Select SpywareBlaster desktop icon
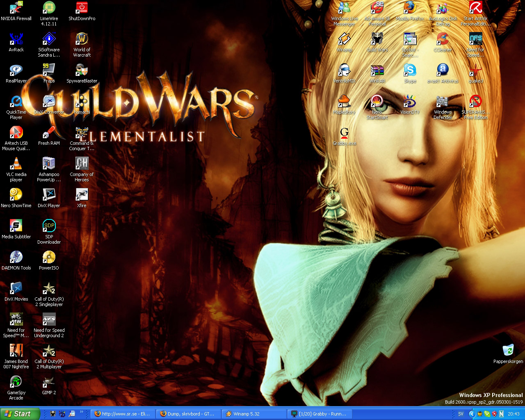Viewport: 525px width, 420px height. [x=82, y=74]
